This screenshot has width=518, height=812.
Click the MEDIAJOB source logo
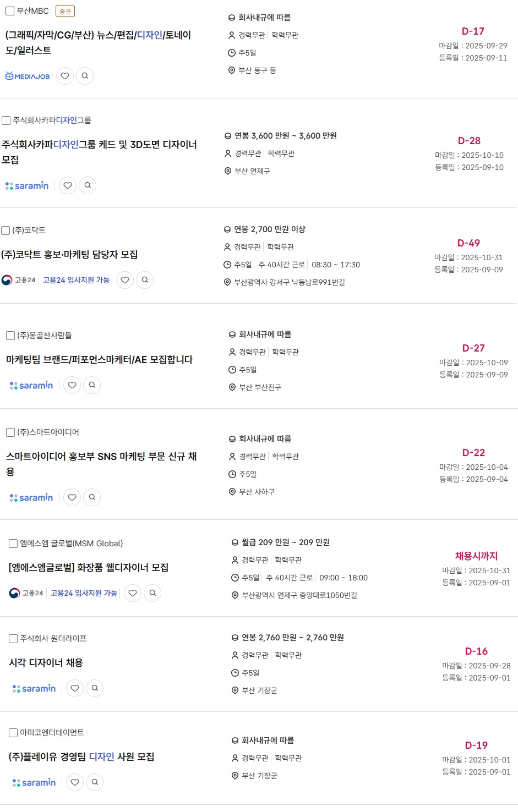[28, 76]
